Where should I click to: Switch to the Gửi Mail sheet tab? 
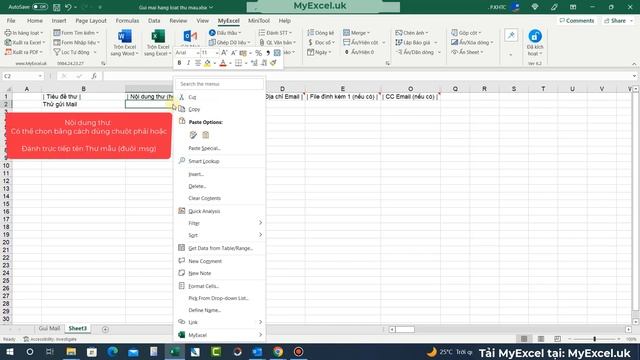tap(49, 329)
